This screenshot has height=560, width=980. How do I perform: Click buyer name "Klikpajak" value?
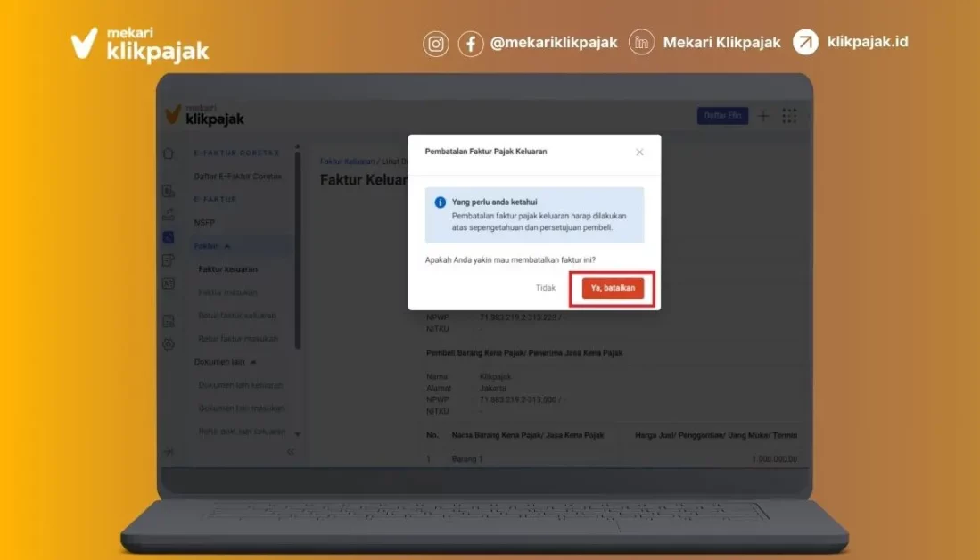tap(495, 377)
